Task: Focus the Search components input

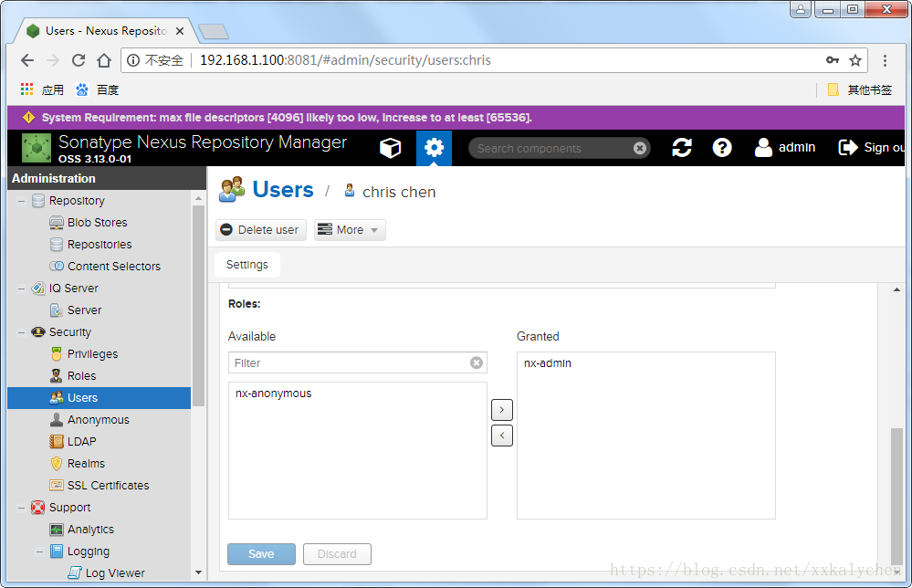Action: click(x=552, y=148)
